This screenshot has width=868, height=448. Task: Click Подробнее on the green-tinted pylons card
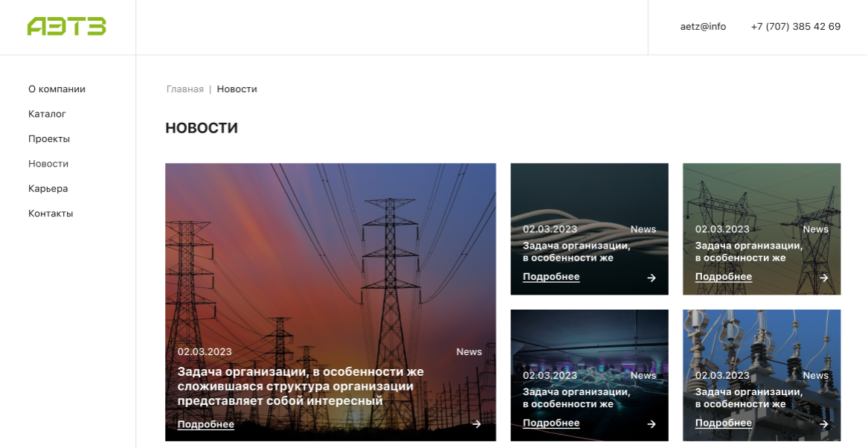click(x=724, y=277)
